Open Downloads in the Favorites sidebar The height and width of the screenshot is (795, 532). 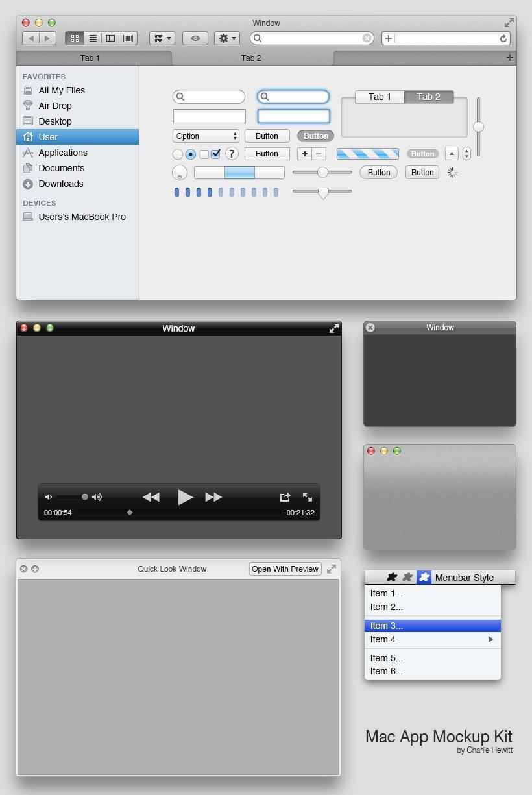pos(61,184)
